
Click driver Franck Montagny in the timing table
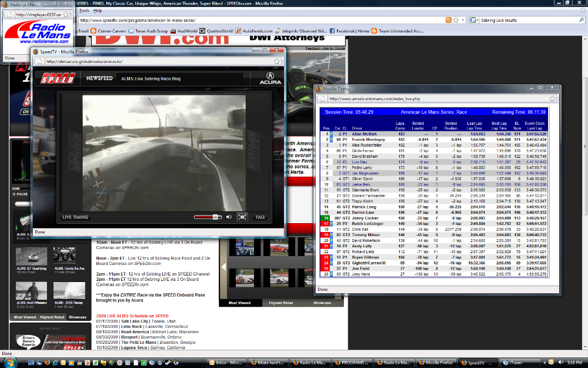point(368,140)
